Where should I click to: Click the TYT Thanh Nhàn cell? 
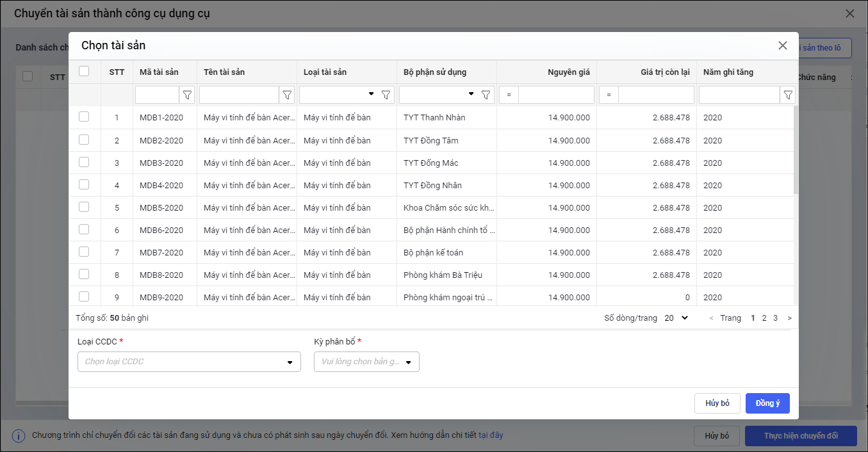point(446,117)
